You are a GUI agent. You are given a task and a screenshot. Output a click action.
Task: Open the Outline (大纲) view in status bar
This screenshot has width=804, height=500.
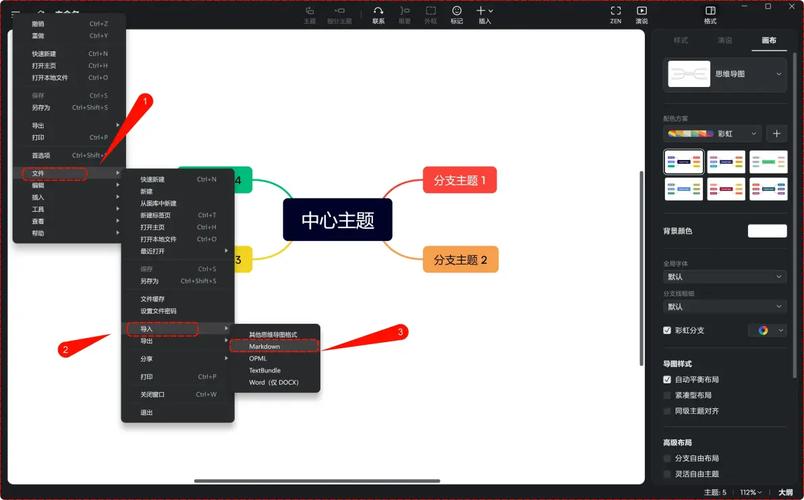pos(785,492)
